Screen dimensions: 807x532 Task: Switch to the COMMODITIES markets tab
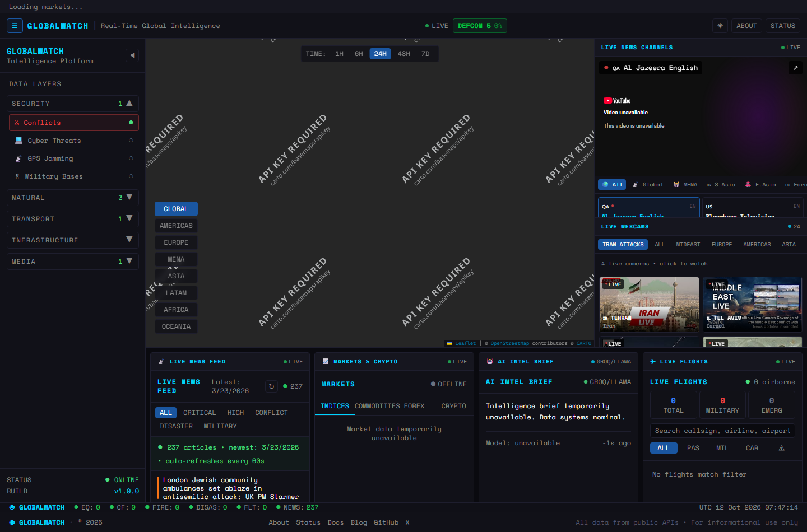pyautogui.click(x=377, y=406)
